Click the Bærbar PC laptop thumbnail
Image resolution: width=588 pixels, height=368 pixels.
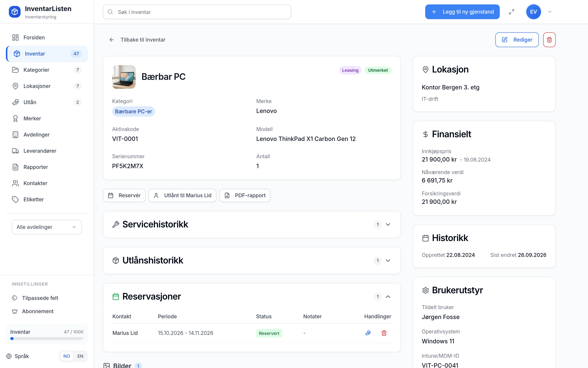tap(124, 77)
